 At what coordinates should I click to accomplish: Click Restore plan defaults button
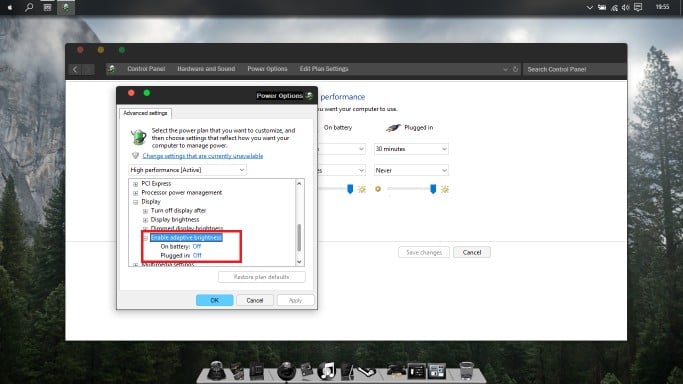[x=261, y=277]
